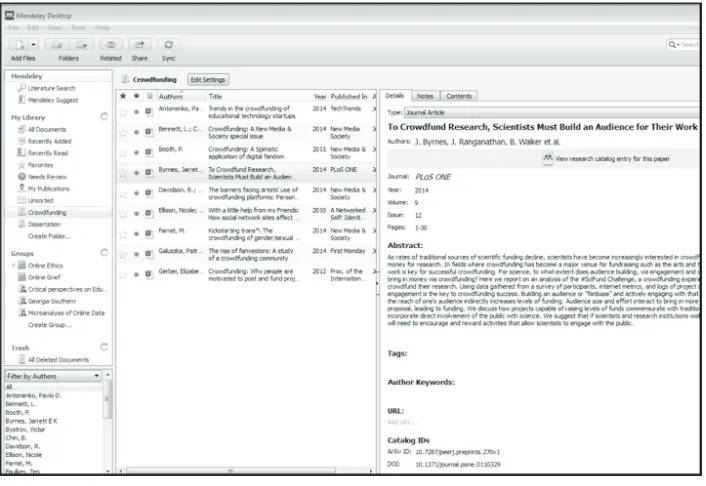Image resolution: width=706 pixels, height=486 pixels.
Task: Open the Unsorted collection
Action: coord(40,200)
